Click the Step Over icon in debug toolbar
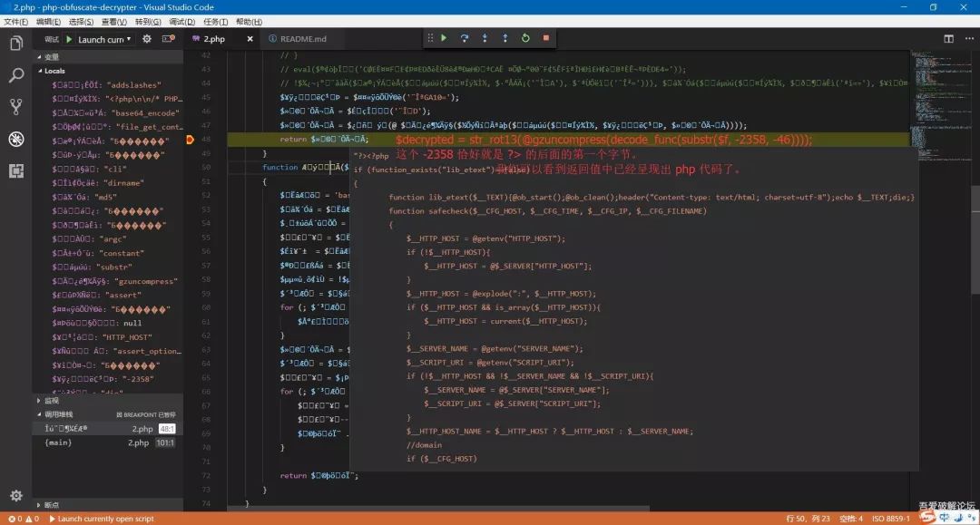The height and width of the screenshot is (525, 980). point(464,38)
